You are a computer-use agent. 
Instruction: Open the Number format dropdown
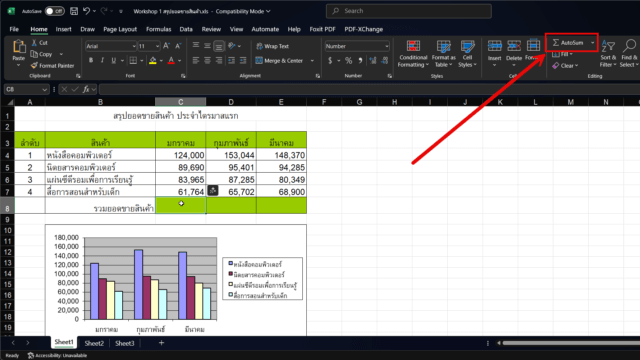(387, 46)
